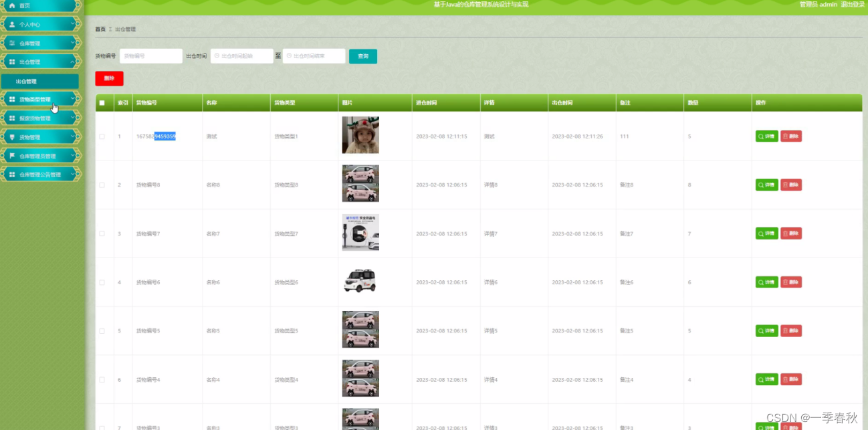
Task: Toggle the select-all checkbox in table header
Action: tap(102, 103)
